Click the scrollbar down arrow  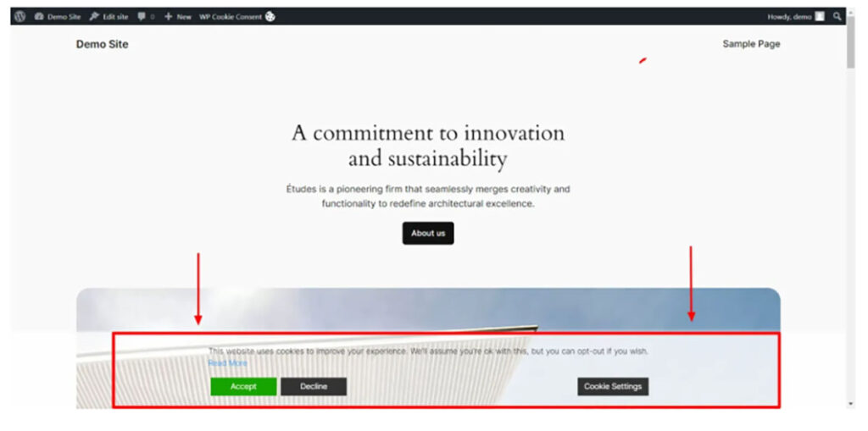click(851, 405)
